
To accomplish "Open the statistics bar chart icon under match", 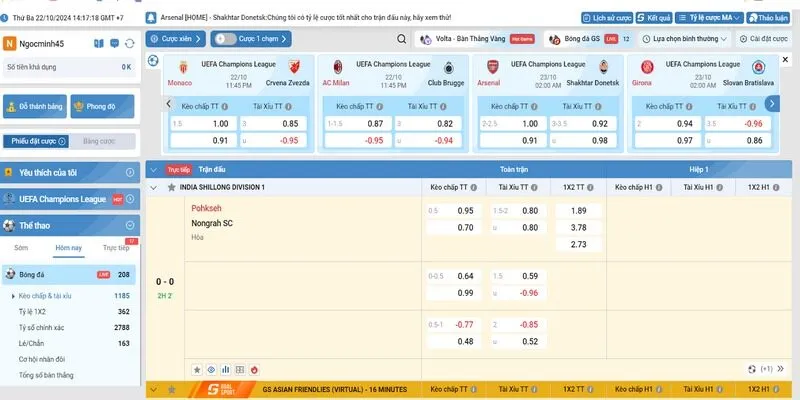I will click(x=224, y=369).
